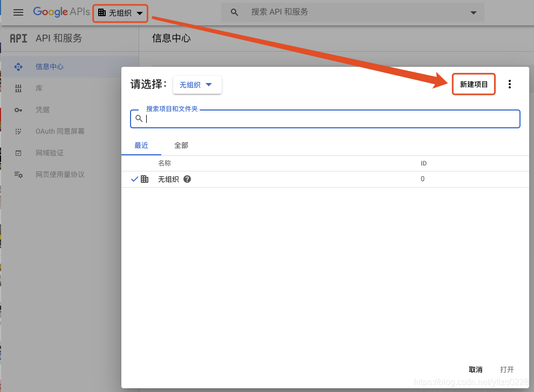Click the 信息中心 page heading
534x392 pixels.
tap(172, 38)
